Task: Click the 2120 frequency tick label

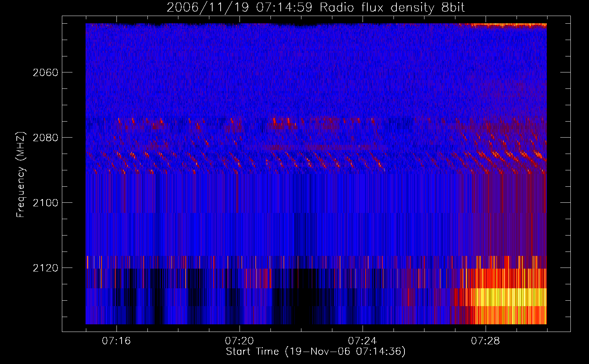Action: 46,268
